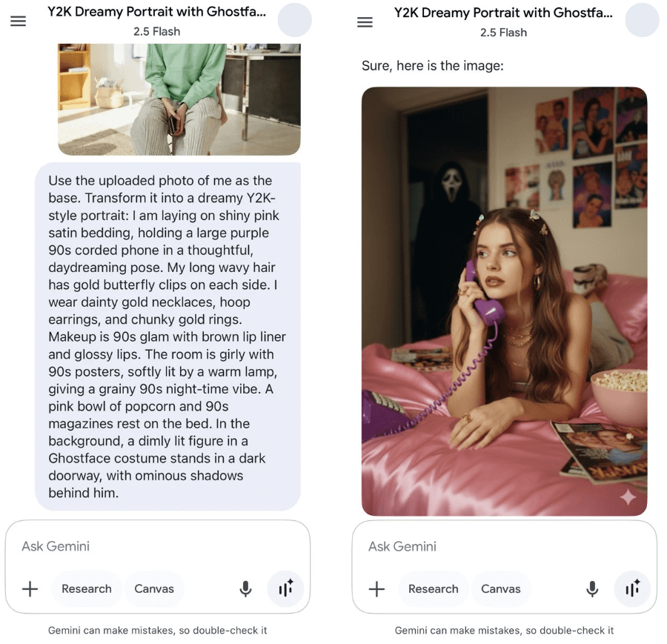Open the hamburger menu in right panel

coord(365,22)
